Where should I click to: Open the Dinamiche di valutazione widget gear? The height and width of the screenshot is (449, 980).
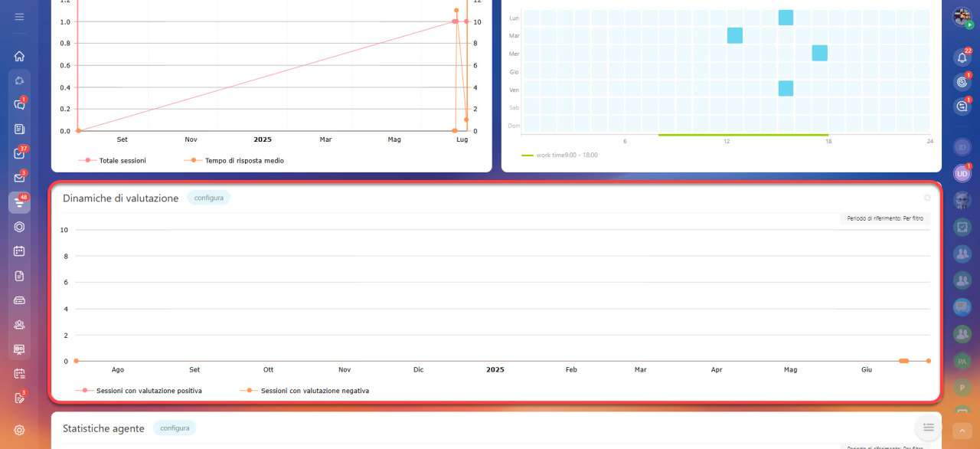click(927, 198)
